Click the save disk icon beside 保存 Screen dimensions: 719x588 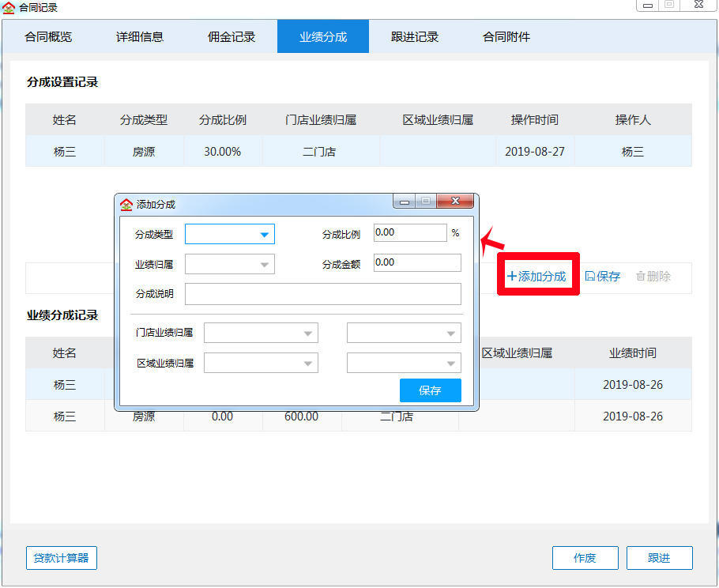point(590,276)
